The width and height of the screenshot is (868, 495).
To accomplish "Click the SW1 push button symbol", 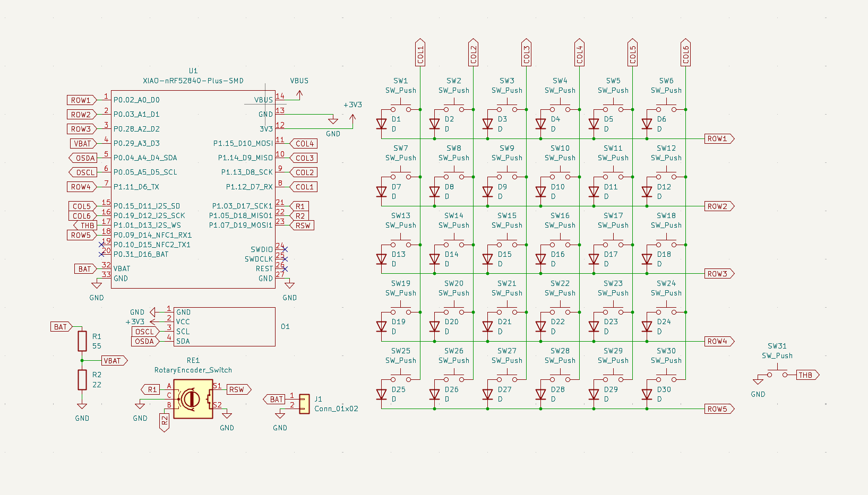I will pyautogui.click(x=401, y=107).
